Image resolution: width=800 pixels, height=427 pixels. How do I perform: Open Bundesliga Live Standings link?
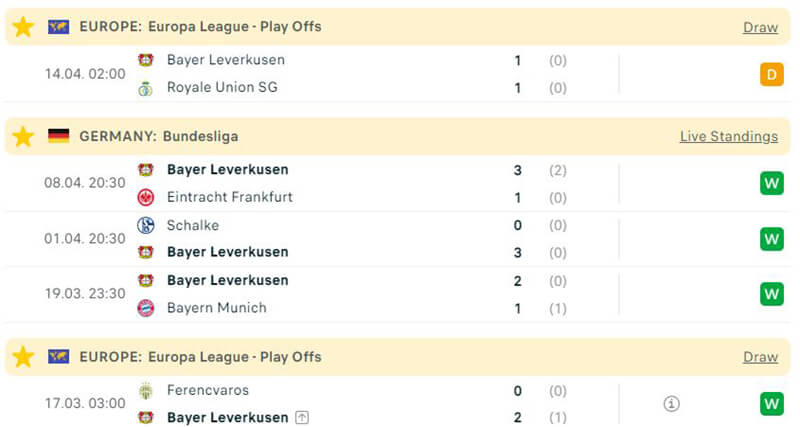pyautogui.click(x=728, y=136)
